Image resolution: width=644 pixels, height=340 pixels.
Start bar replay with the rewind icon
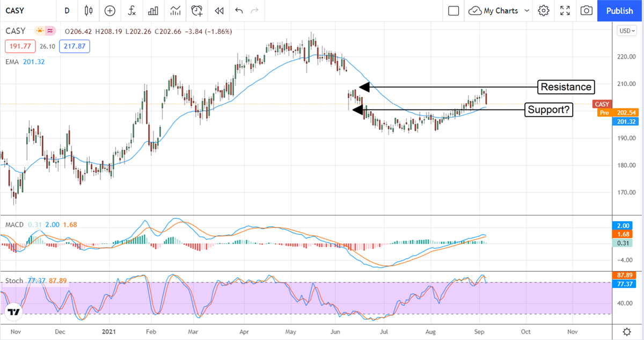click(218, 11)
